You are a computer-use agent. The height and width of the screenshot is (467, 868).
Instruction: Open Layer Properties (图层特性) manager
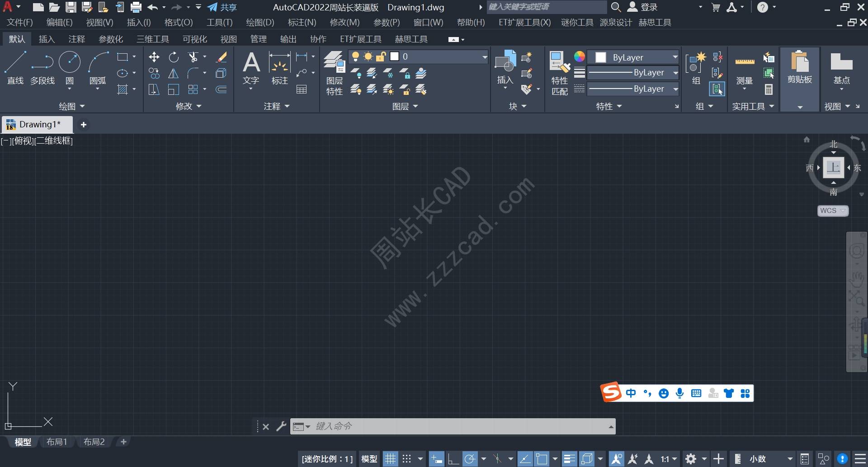(x=335, y=72)
